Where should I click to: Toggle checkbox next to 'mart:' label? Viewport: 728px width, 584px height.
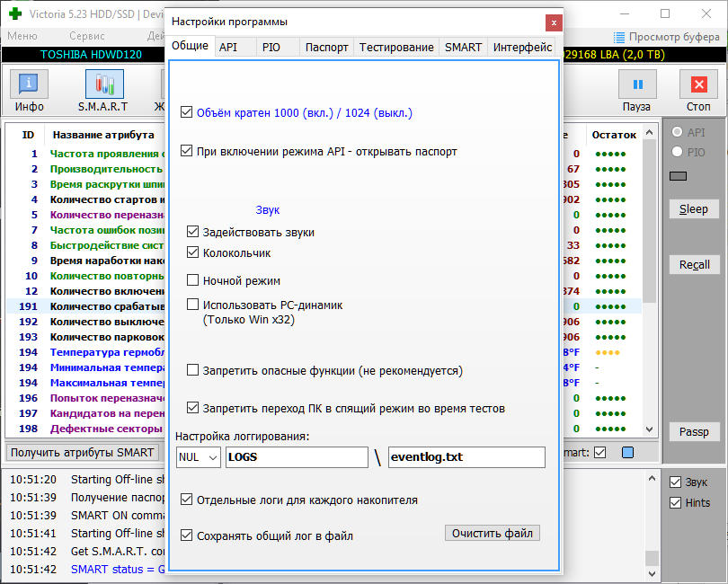click(599, 452)
